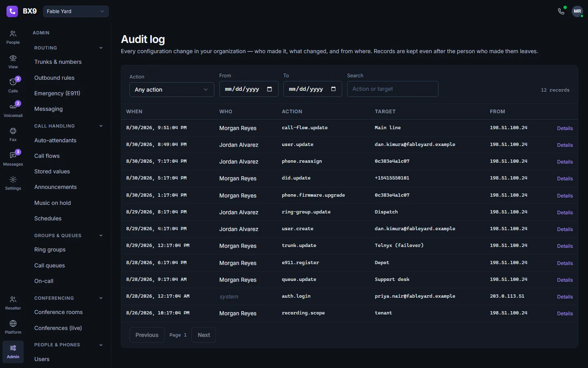The height and width of the screenshot is (368, 588).
Task: View Details for call-flow.update row
Action: 565,128
